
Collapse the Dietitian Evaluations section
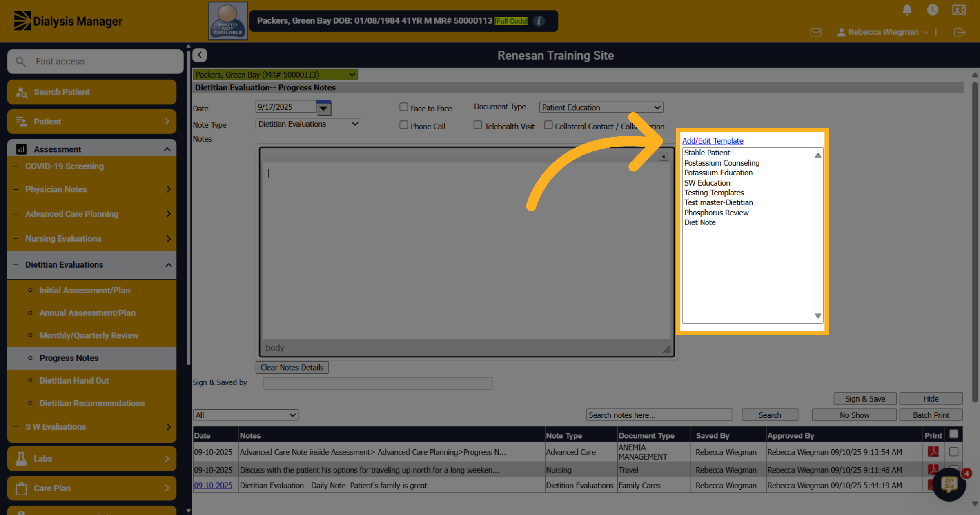click(168, 265)
